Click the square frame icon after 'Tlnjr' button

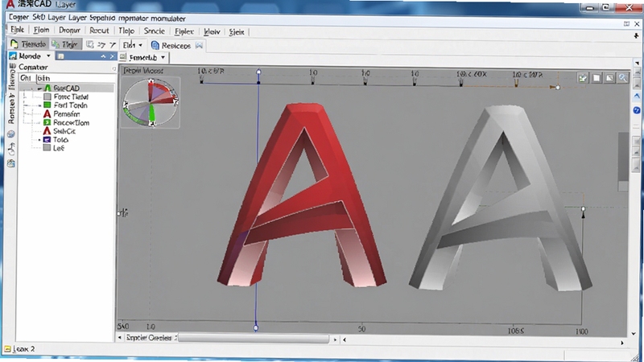pyautogui.click(x=90, y=44)
